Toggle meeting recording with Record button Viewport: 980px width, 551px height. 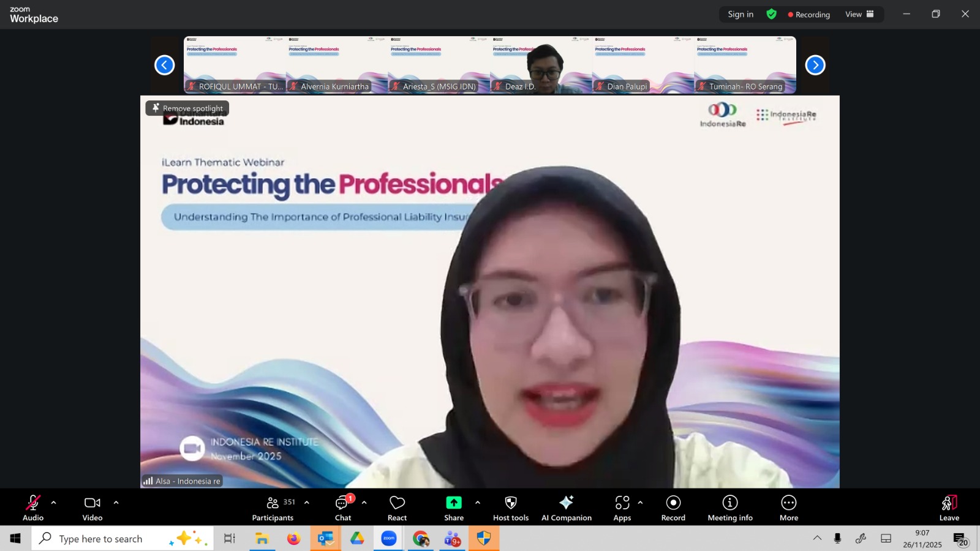pos(673,508)
